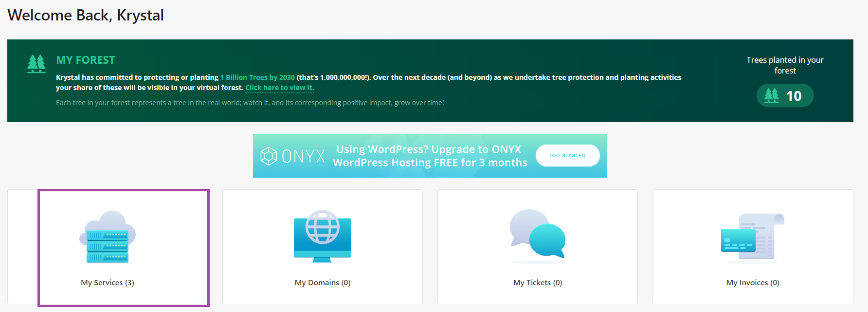Click the tree count badge showing 10
Screen dimensions: 868x312
(x=785, y=95)
